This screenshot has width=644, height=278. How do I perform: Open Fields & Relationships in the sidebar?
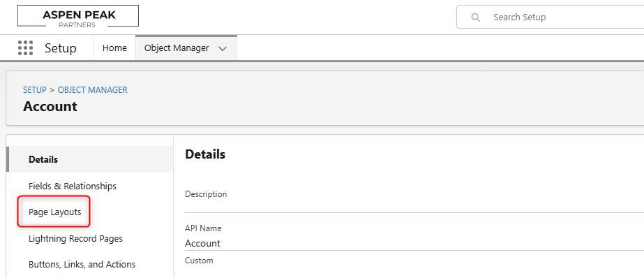(73, 186)
